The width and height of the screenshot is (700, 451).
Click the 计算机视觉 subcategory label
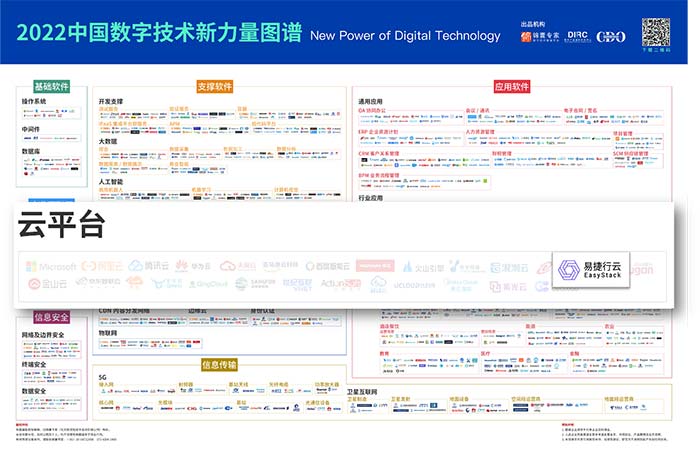click(286, 190)
